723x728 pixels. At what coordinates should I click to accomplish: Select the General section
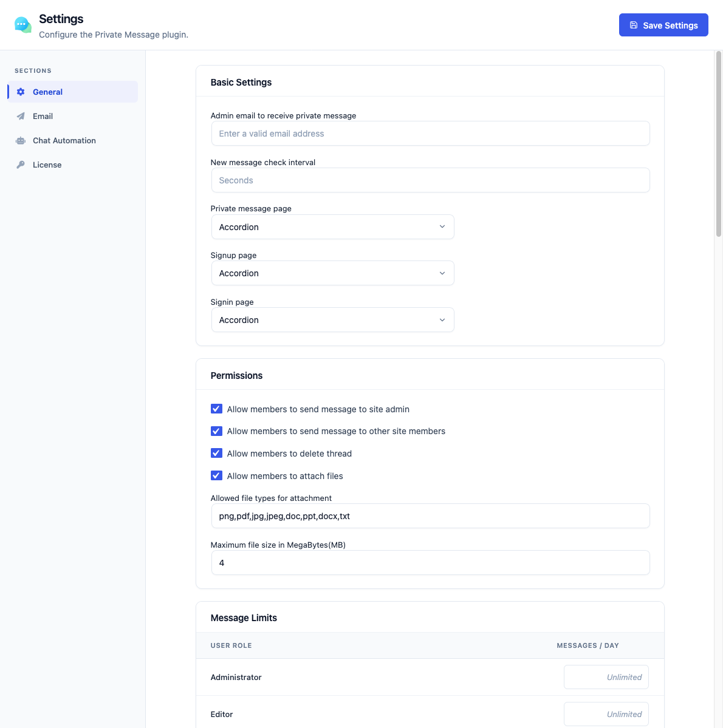tap(72, 92)
